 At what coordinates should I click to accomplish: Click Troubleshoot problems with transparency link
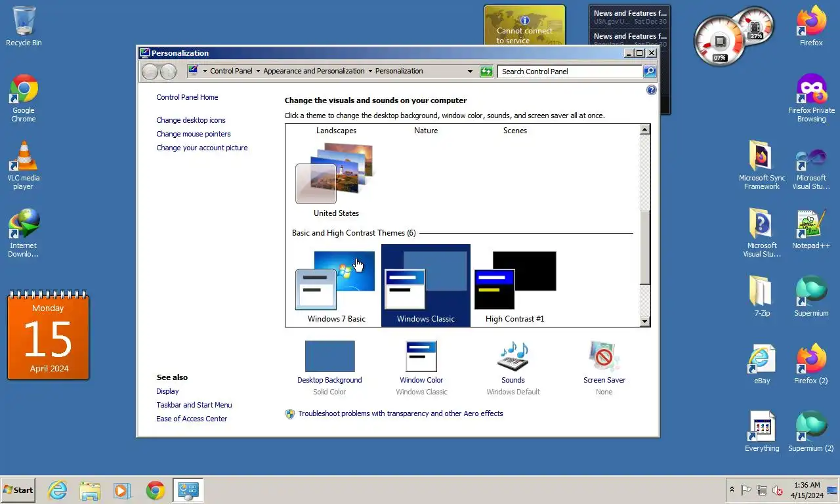[x=400, y=413]
